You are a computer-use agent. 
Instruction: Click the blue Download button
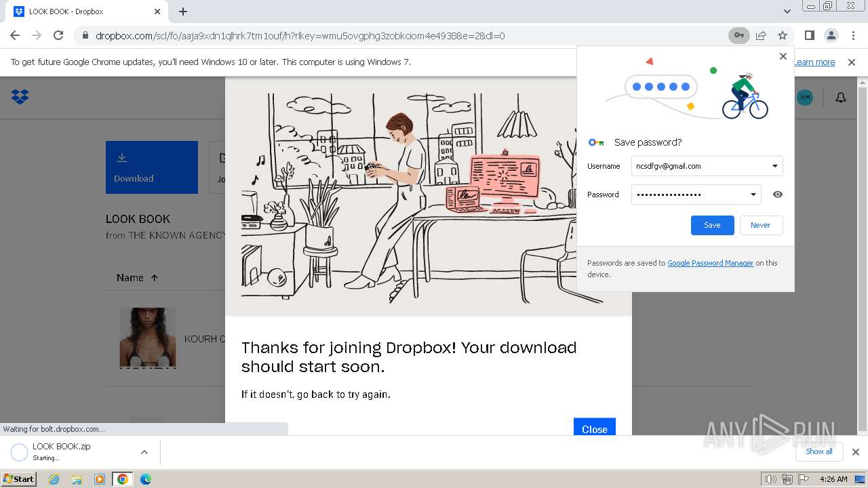pyautogui.click(x=152, y=167)
